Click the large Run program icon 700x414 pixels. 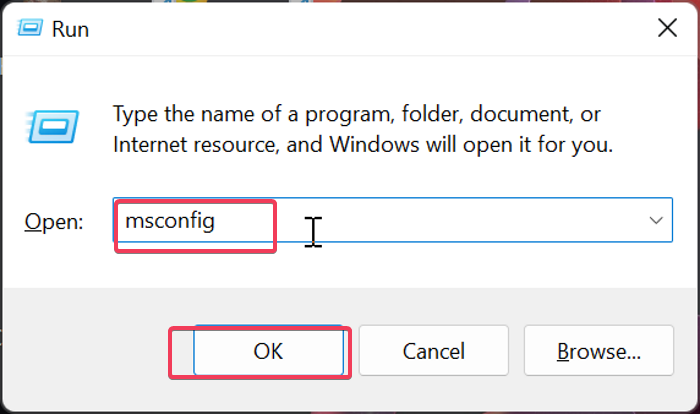pyautogui.click(x=48, y=126)
